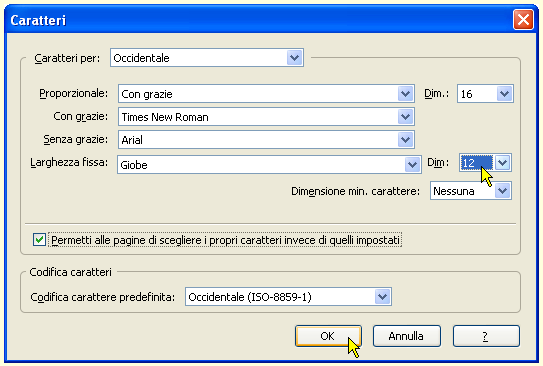Open help with the ? button

[486, 336]
